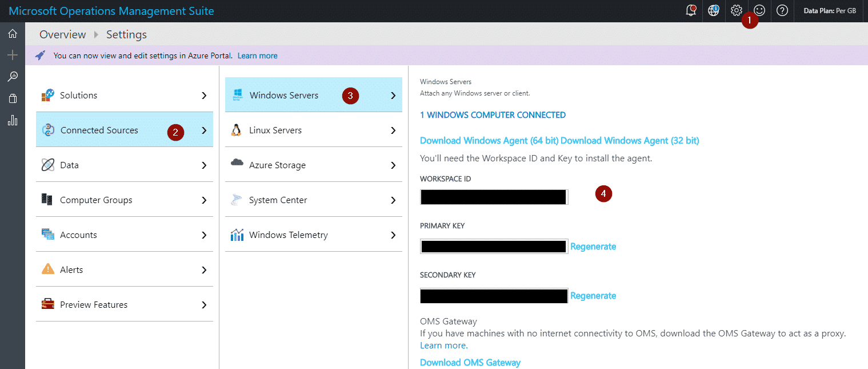Expand the Windows Servers chevron
This screenshot has width=868, height=369.
coord(393,96)
